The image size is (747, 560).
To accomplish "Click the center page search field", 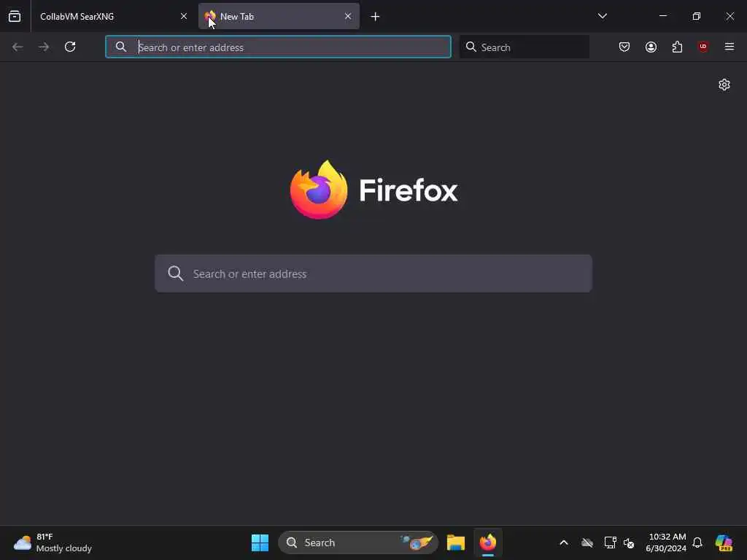I will point(373,273).
